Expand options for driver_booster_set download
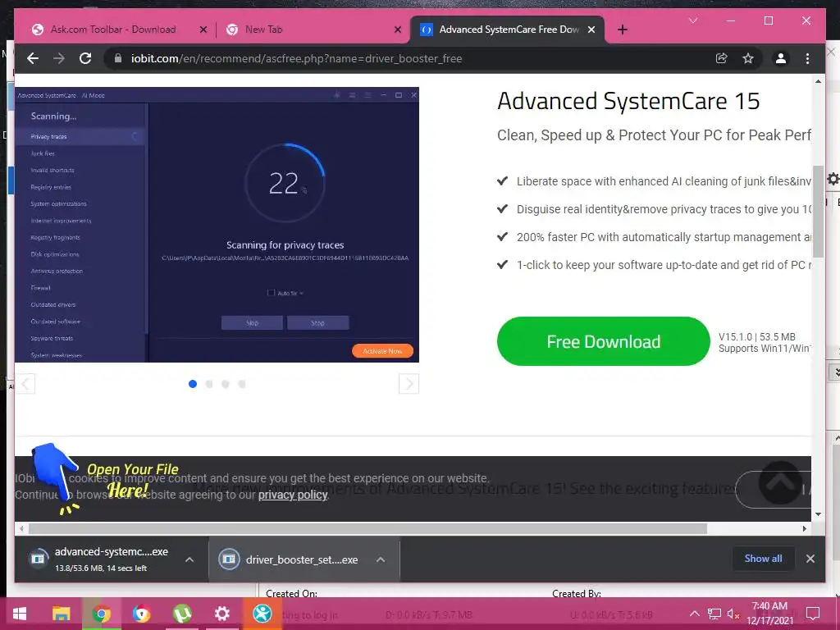The width and height of the screenshot is (840, 630). click(381, 559)
